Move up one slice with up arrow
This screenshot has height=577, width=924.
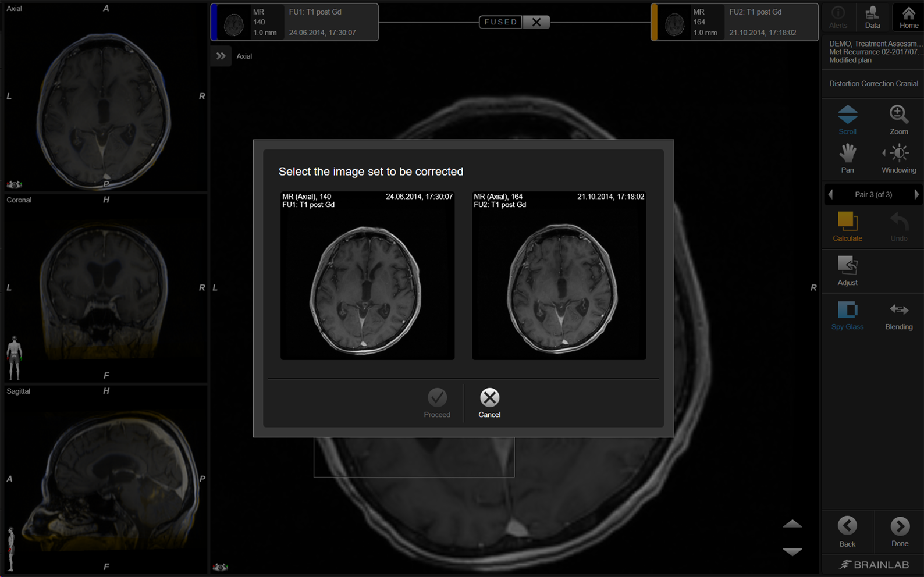[x=792, y=524]
